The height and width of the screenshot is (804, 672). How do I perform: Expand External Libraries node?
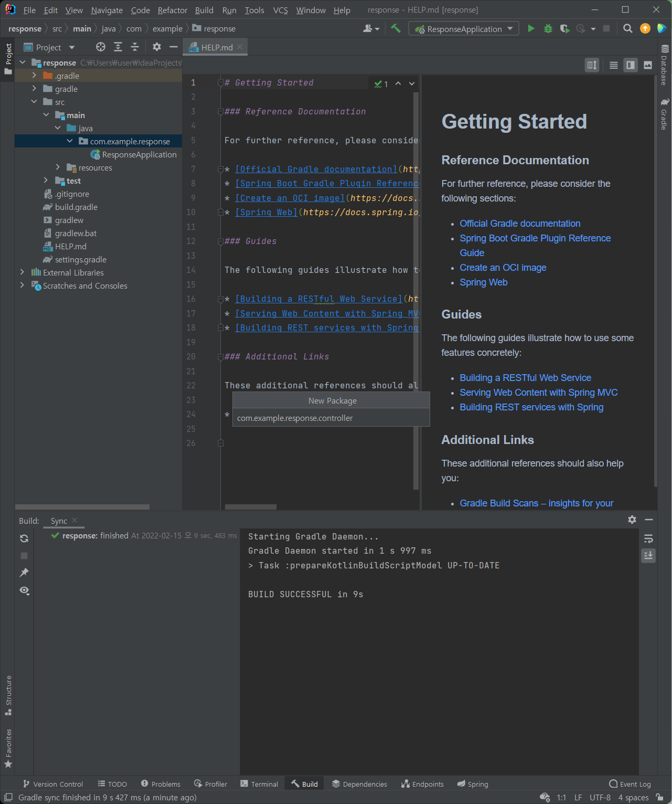tap(22, 272)
